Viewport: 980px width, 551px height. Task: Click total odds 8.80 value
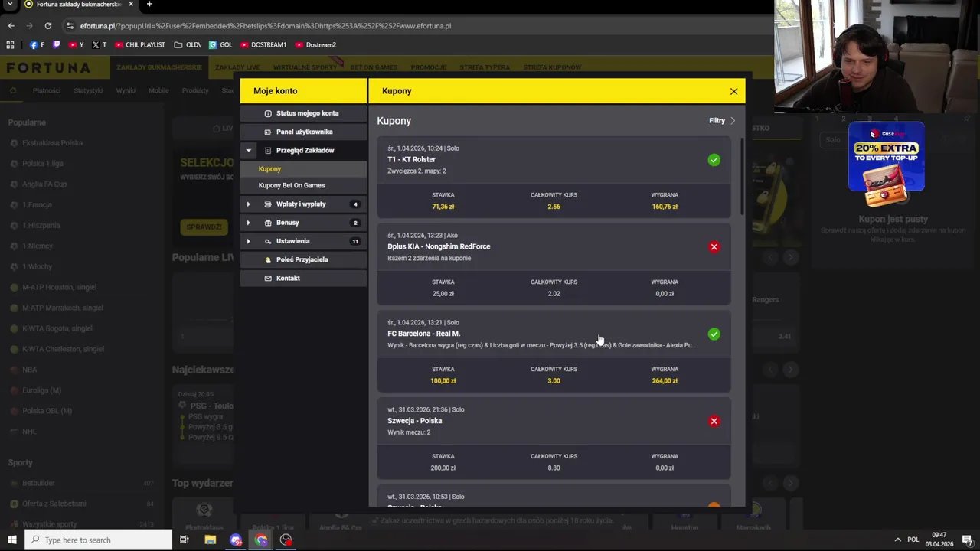click(554, 468)
